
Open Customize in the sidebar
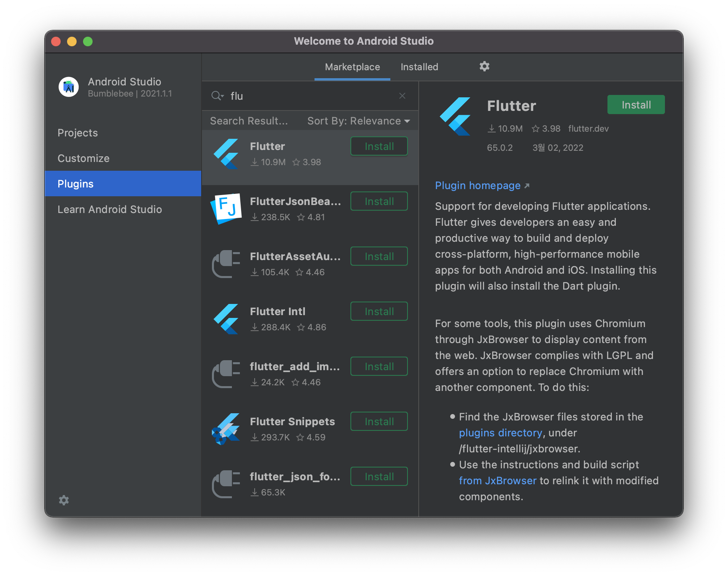[x=123, y=158]
